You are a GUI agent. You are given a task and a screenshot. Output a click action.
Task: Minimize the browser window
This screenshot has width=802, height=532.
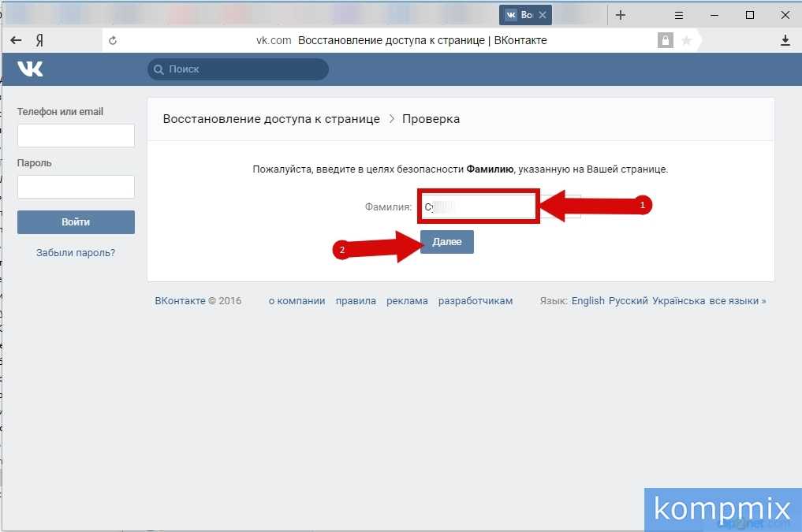714,15
